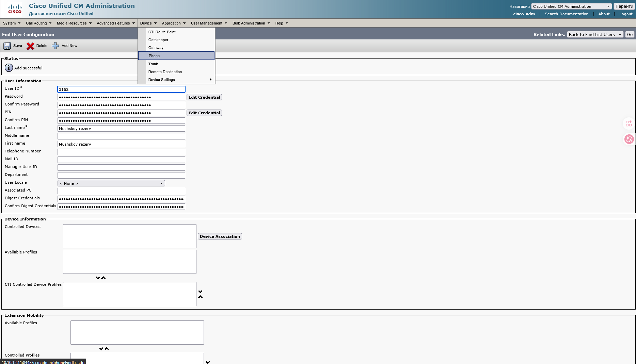Click the up arrow beside CTI Controlled Device Profiles
This screenshot has width=636, height=364.
pyautogui.click(x=201, y=297)
